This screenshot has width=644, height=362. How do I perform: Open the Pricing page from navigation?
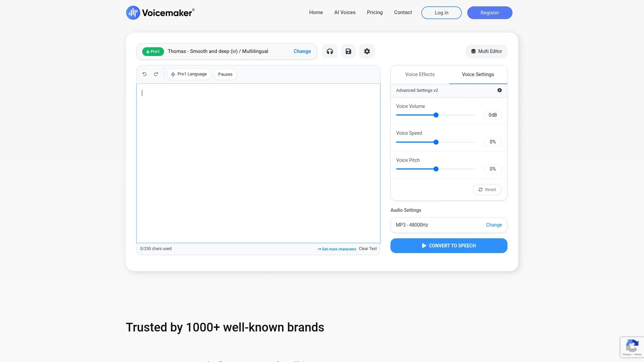pyautogui.click(x=375, y=12)
